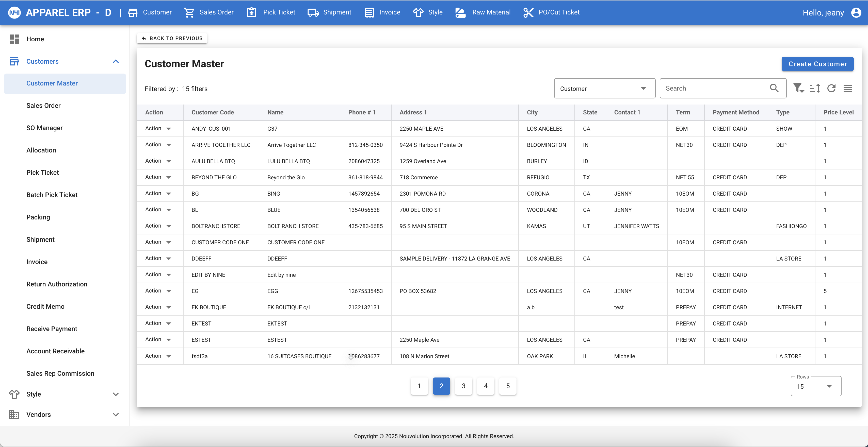Open Action dropdown for BEYOND THE GLO
Viewport: 868px width, 447px height.
click(158, 177)
